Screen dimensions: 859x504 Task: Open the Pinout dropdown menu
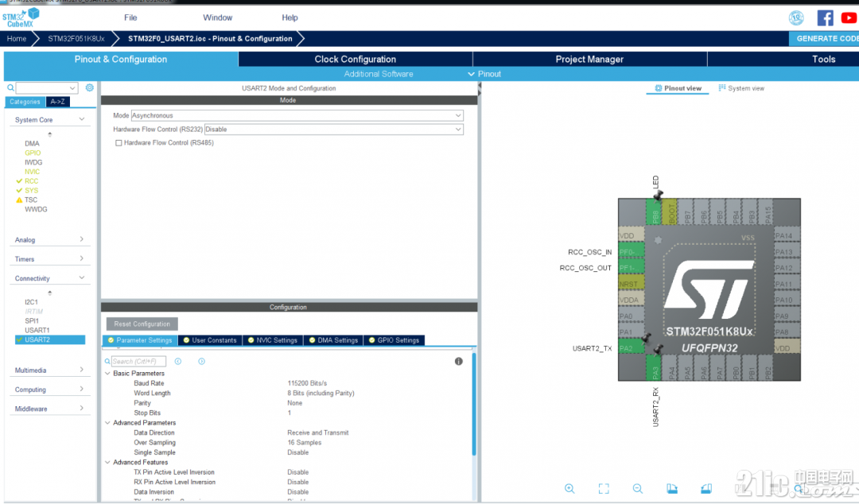click(484, 74)
